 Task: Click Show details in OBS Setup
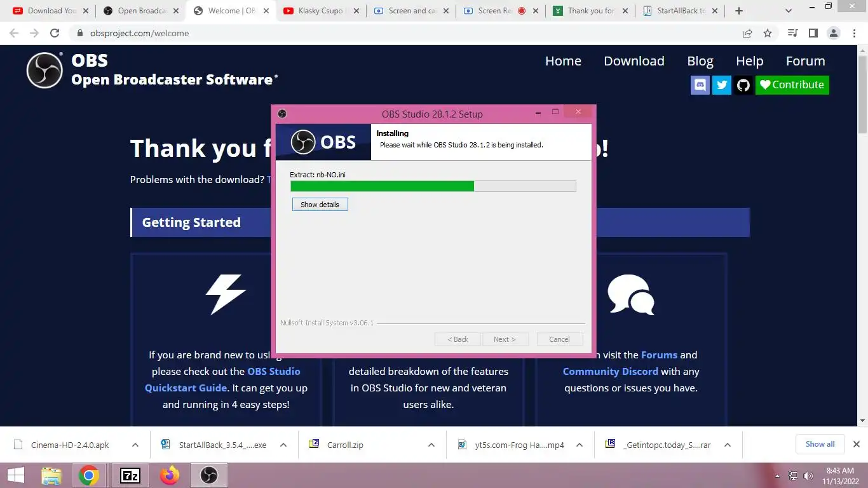pos(320,205)
